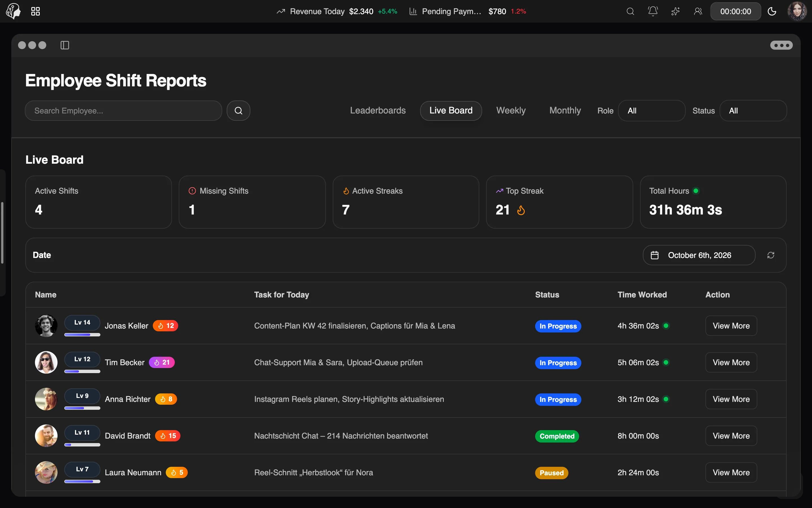Click the calendar icon in date picker
The width and height of the screenshot is (812, 508).
click(x=655, y=255)
